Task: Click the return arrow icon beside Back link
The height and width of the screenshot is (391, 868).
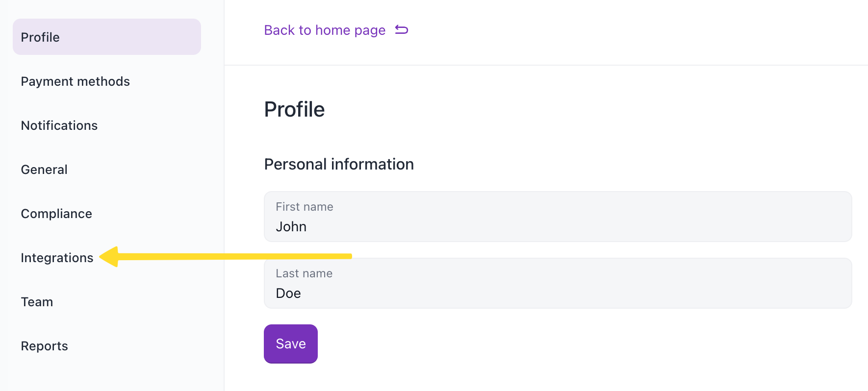Action: click(x=402, y=30)
